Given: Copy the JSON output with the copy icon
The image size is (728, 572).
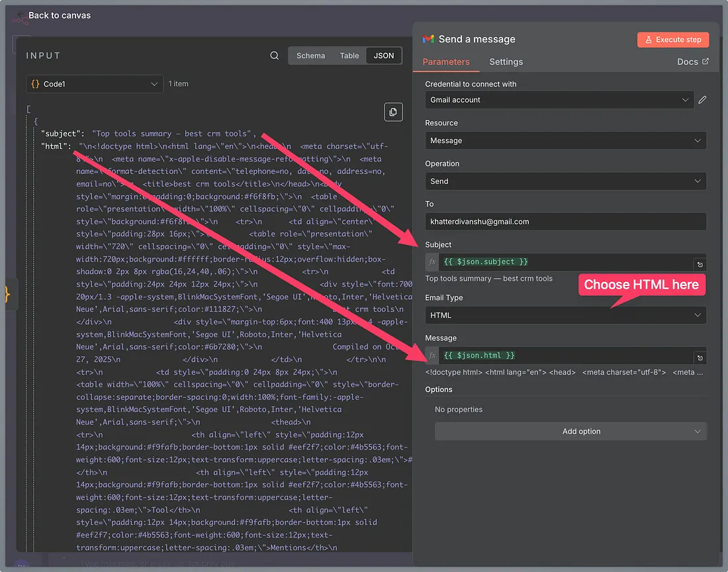Looking at the screenshot, I should [393, 112].
